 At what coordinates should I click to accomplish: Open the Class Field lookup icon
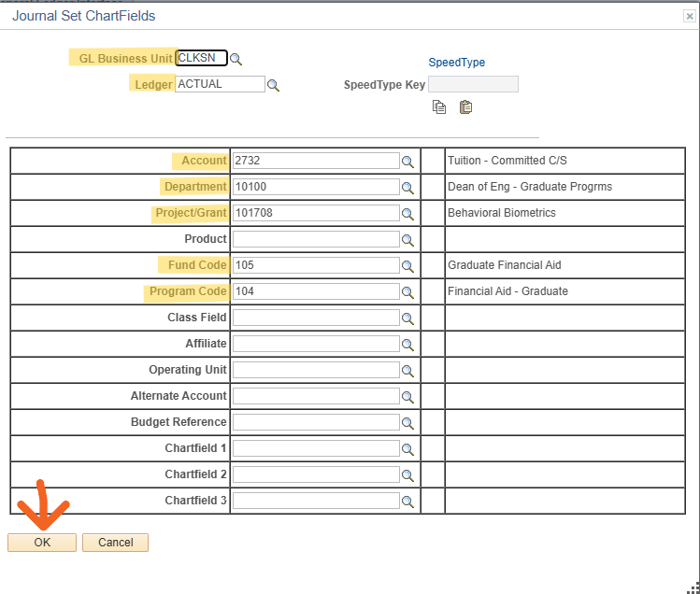(407, 318)
